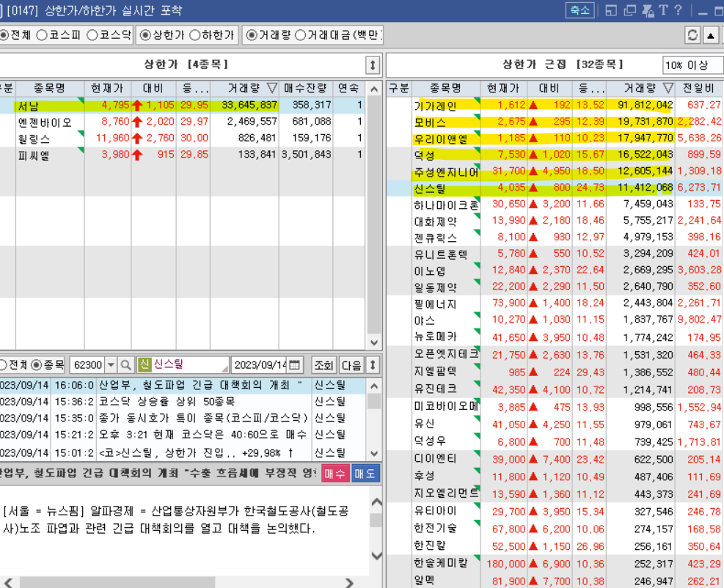Screen dimensions: 724x588
Task: Click 종목명 column header in 상한가 table
Action: pyautogui.click(x=50, y=88)
